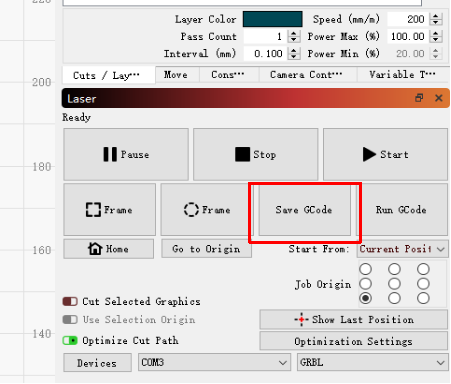Image resolution: width=451 pixels, height=384 pixels.
Task: Click the Save GCode button
Action: [304, 210]
